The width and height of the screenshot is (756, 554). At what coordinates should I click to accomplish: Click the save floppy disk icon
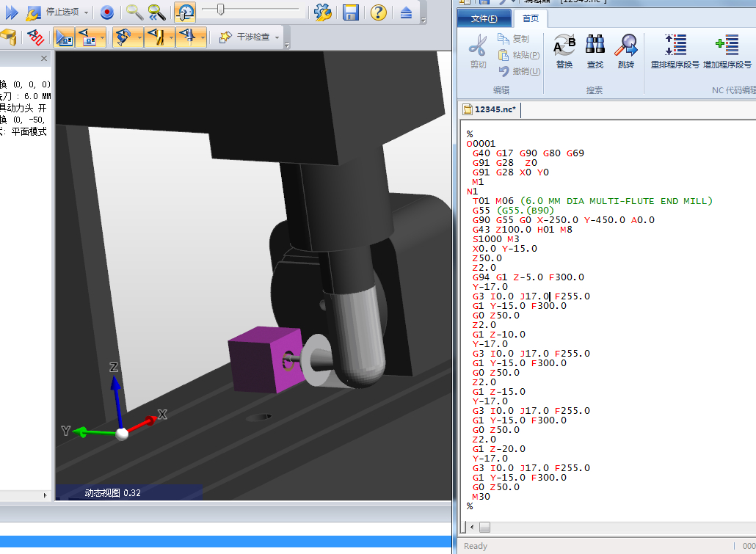coord(351,12)
